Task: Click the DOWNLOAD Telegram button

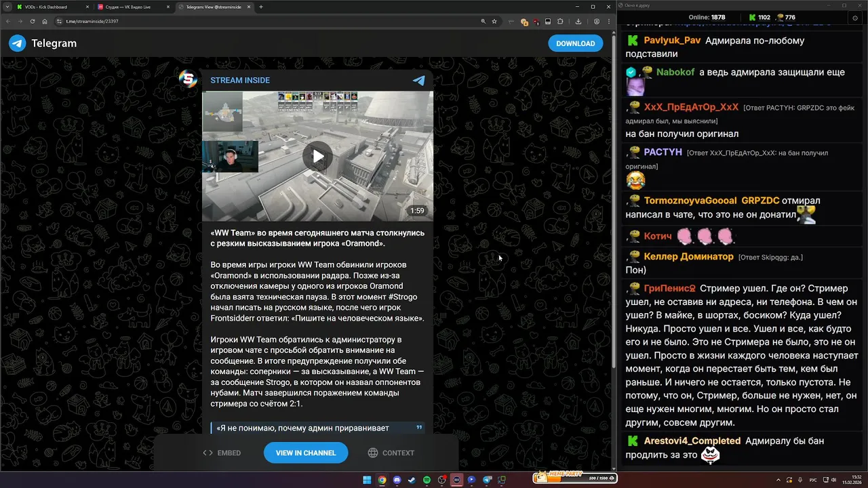Action: point(575,43)
